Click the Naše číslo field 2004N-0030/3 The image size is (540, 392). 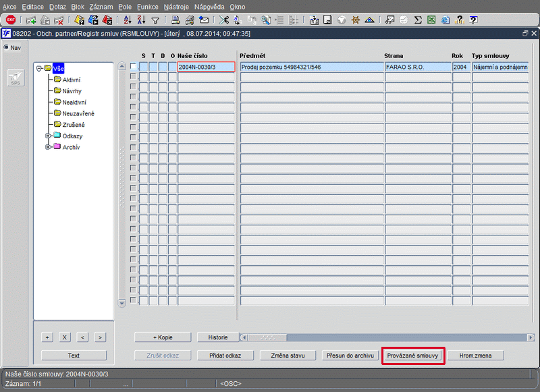207,67
